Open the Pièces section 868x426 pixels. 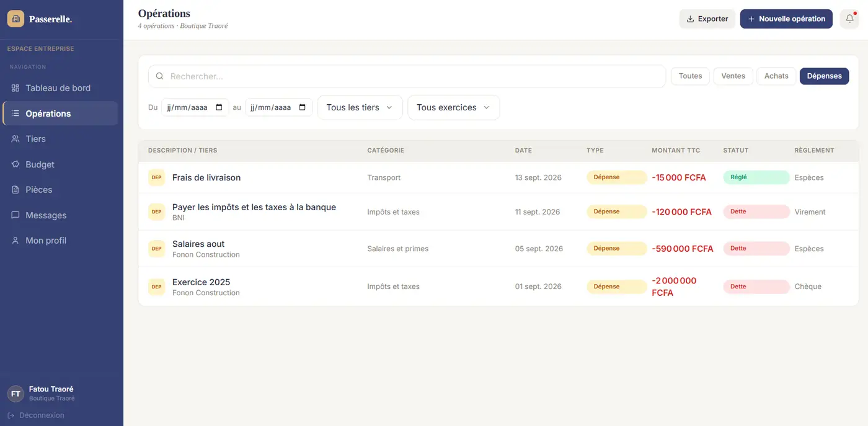point(60,190)
